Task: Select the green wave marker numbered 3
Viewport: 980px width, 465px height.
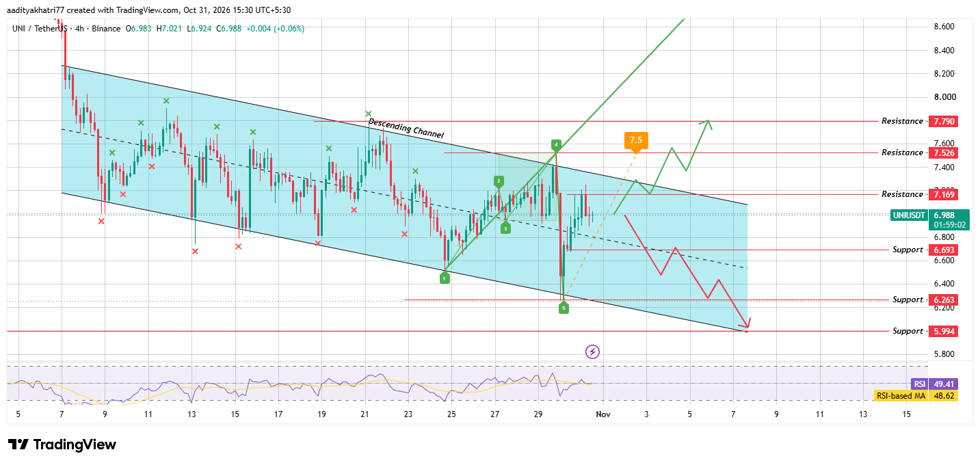Action: coord(505,228)
